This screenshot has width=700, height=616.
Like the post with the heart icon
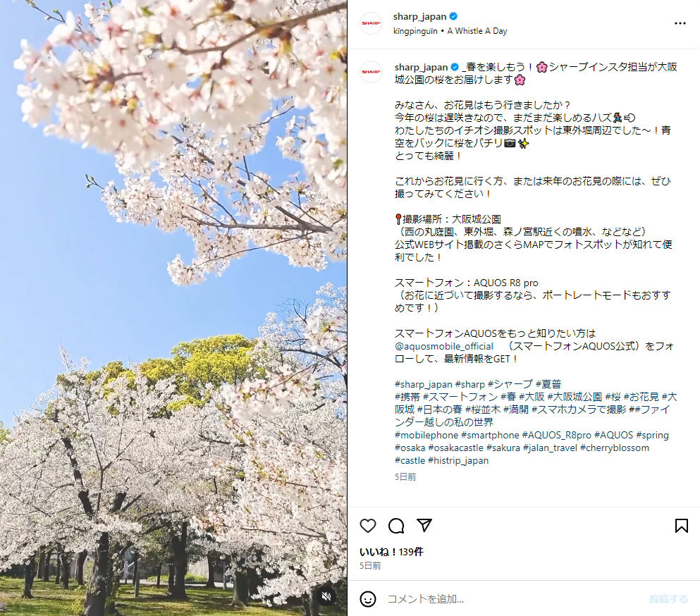368,526
